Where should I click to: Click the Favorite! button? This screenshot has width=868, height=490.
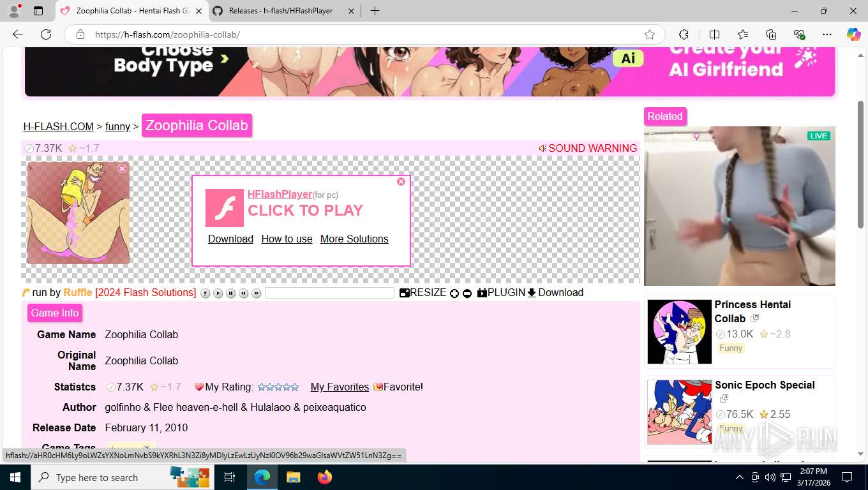pyautogui.click(x=398, y=387)
